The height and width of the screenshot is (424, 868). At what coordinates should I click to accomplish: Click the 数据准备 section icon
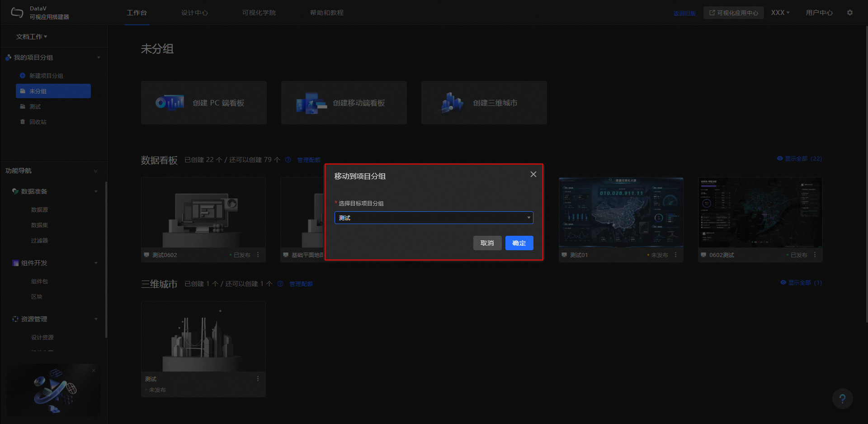[x=15, y=191]
